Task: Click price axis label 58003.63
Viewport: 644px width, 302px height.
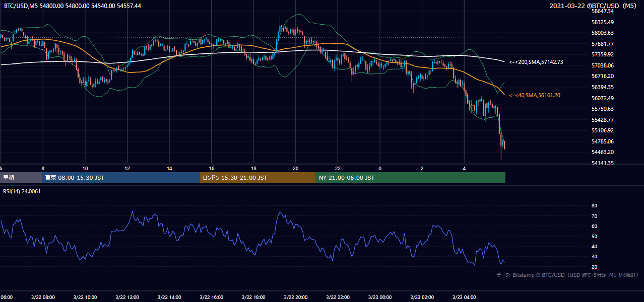Action: [x=602, y=33]
